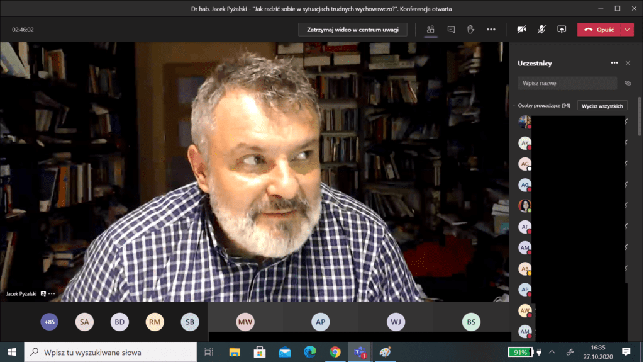
Task: Open Microsoft Teams from the taskbar
Action: 360,352
